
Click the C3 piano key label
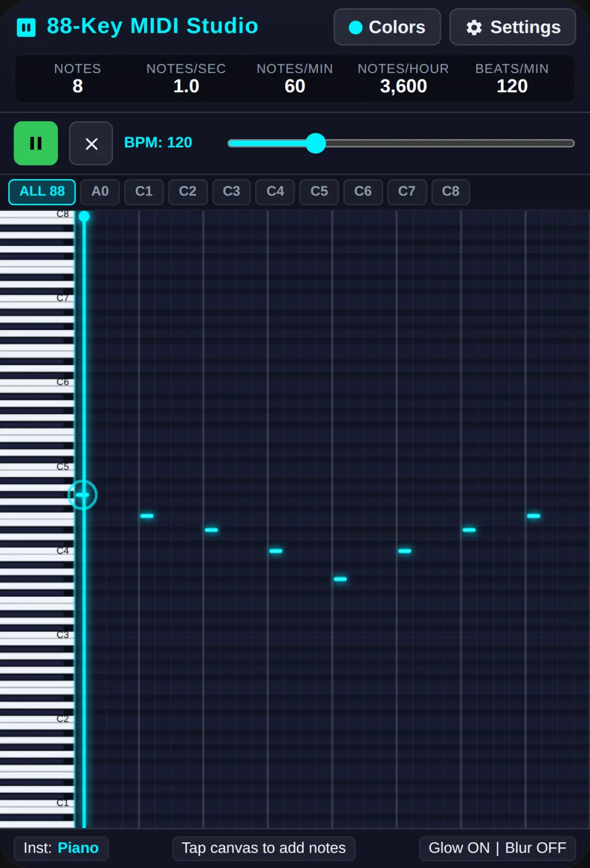[63, 635]
